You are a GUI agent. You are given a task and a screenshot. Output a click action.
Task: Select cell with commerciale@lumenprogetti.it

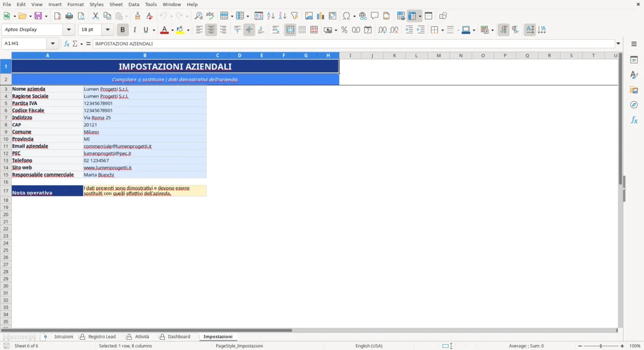[144, 146]
